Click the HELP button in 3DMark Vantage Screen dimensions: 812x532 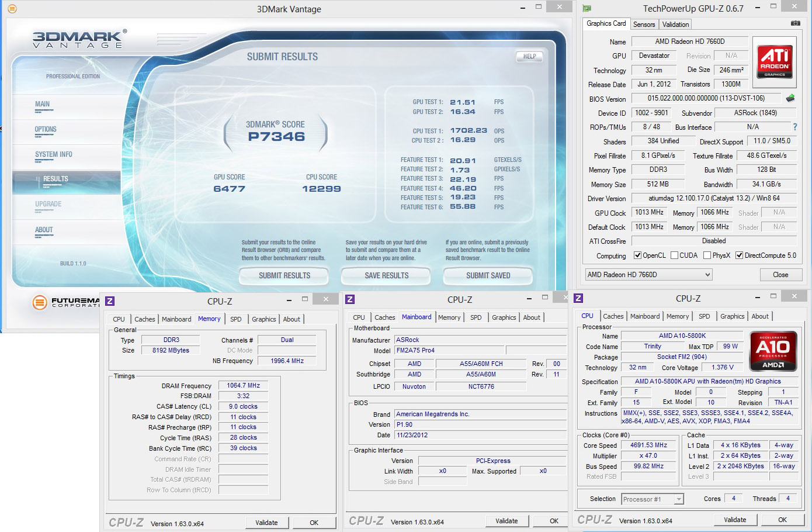(x=529, y=57)
